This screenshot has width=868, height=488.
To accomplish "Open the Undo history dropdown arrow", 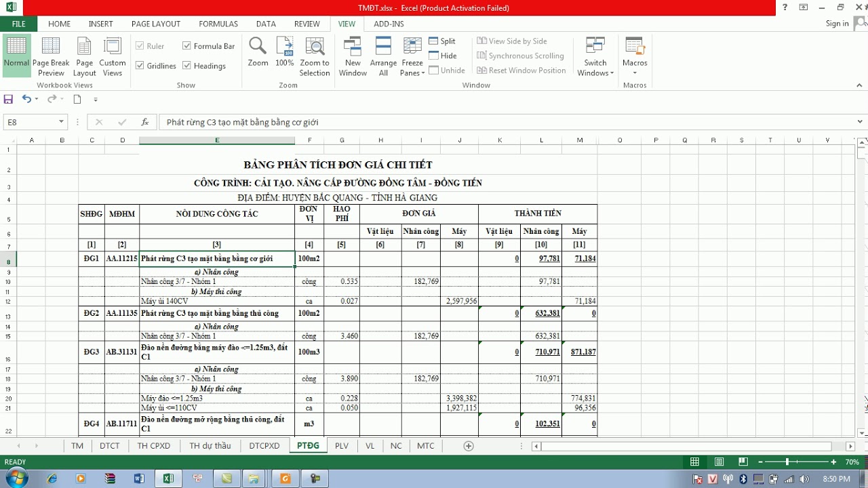I will (36, 99).
